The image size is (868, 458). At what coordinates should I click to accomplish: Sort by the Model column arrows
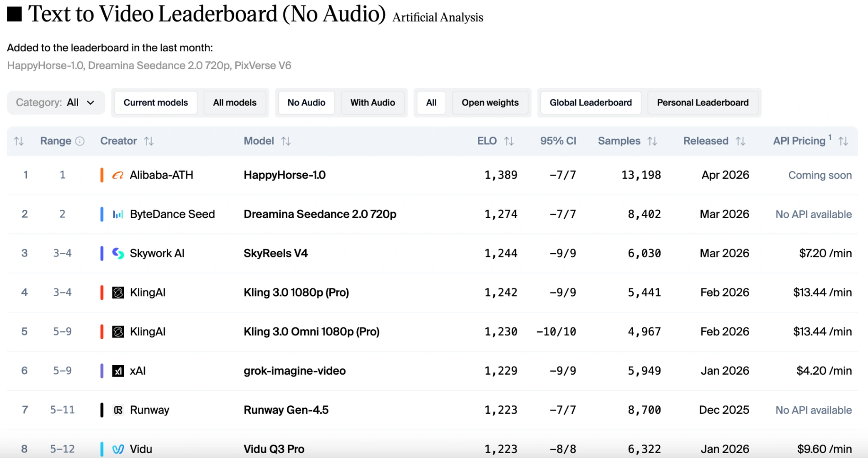[x=286, y=141]
